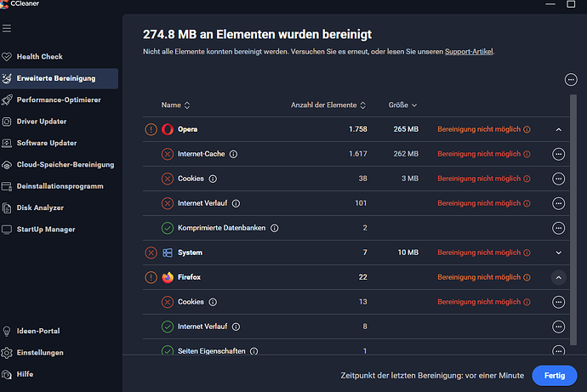Image resolution: width=587 pixels, height=392 pixels.
Task: Collapse the Firefox section
Action: click(558, 277)
